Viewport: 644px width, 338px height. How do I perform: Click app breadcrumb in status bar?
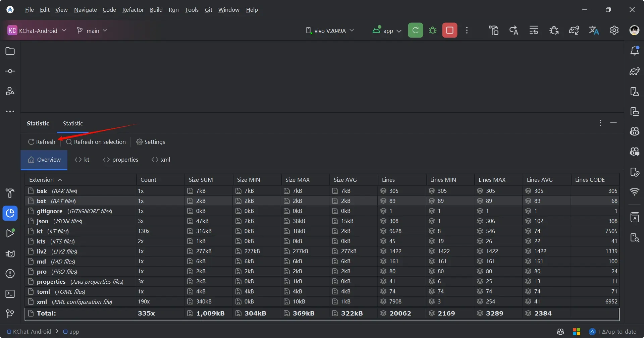(71, 332)
